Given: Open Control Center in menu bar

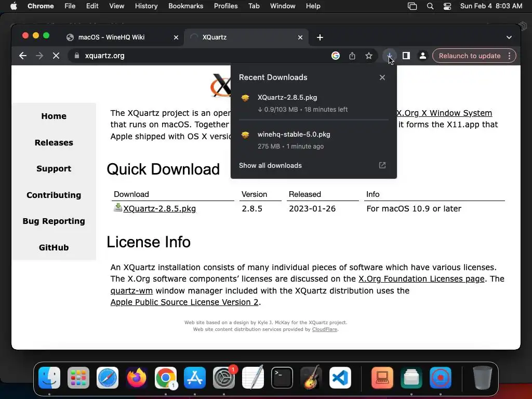Looking at the screenshot, I should pyautogui.click(x=447, y=6).
